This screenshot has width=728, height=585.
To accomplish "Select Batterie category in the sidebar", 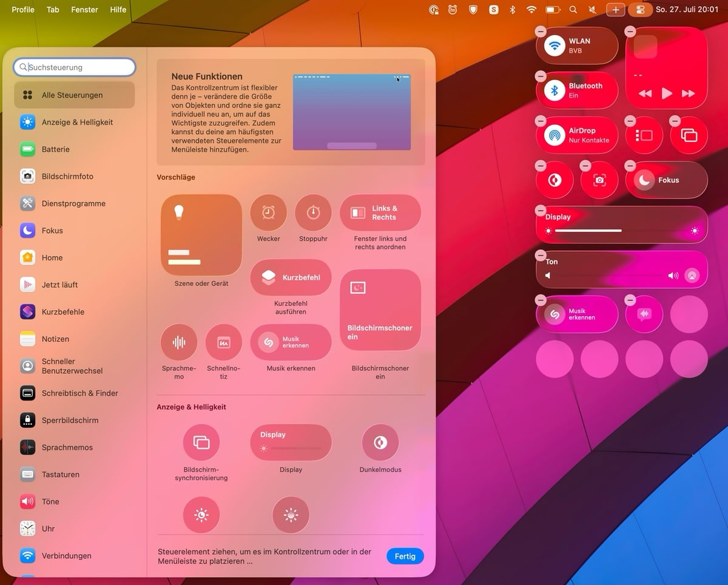I will point(56,149).
